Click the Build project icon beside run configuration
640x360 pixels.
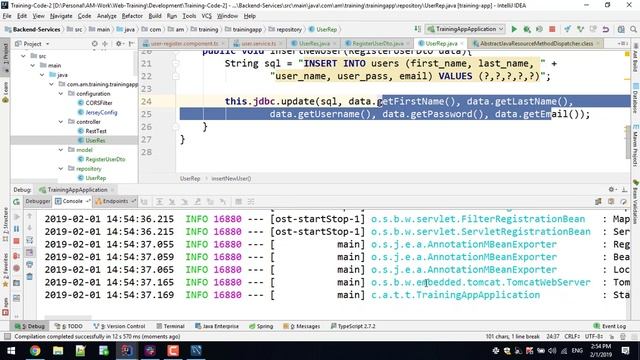[x=418, y=29]
